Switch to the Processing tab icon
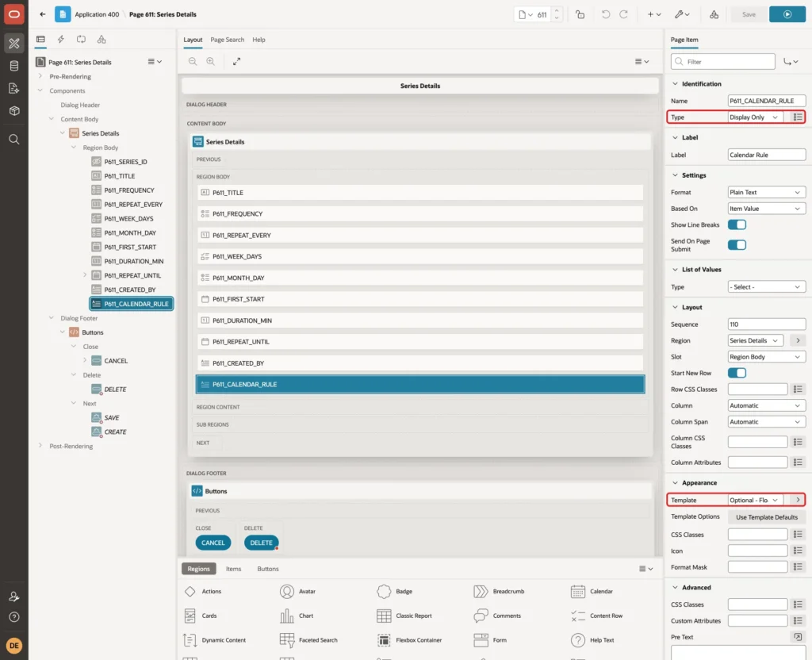 pyautogui.click(x=82, y=40)
